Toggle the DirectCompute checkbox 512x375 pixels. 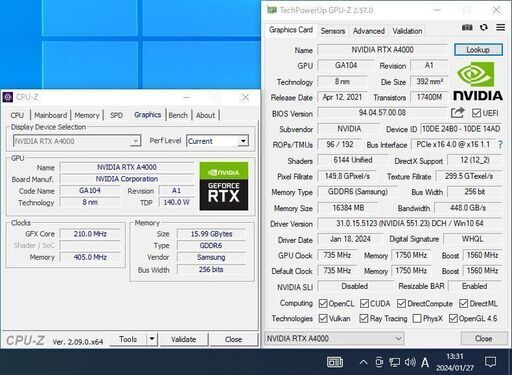tap(401, 303)
